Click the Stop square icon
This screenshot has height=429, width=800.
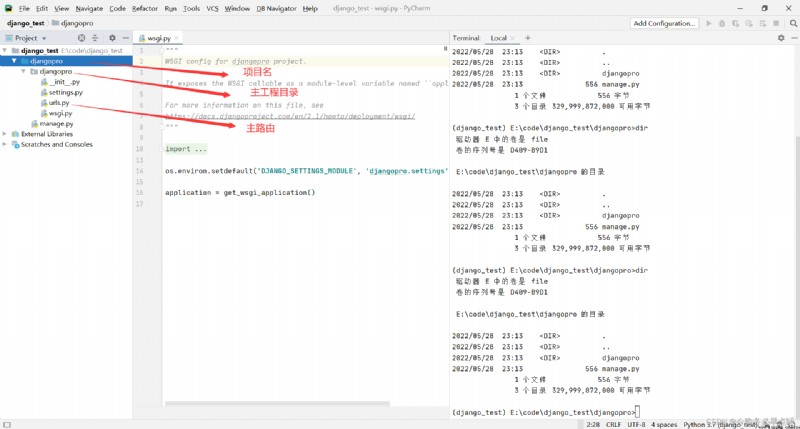pos(776,23)
